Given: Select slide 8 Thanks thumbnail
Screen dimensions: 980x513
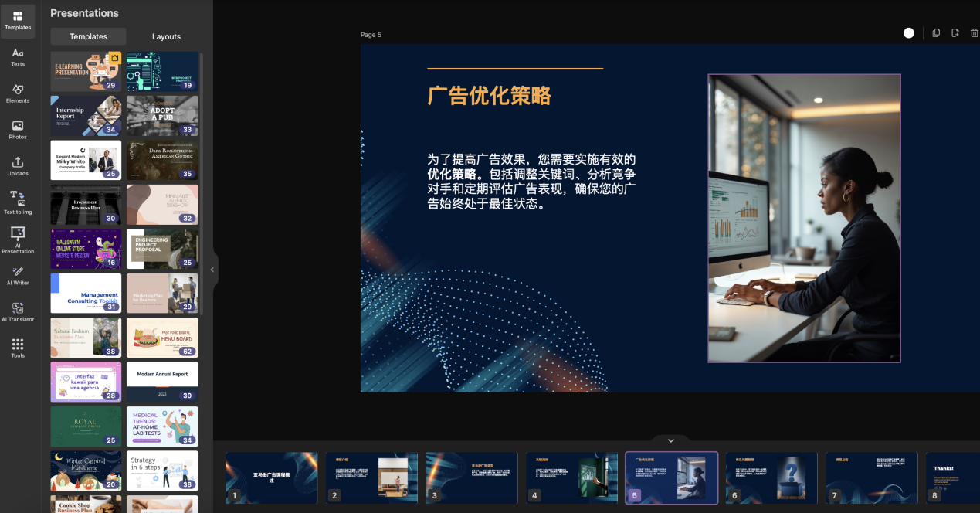Looking at the screenshot, I should pos(953,477).
